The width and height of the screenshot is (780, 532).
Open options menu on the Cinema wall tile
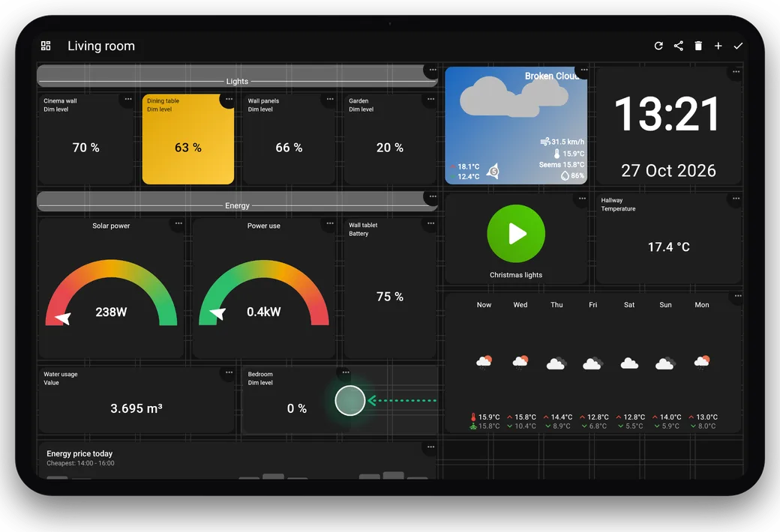[128, 99]
